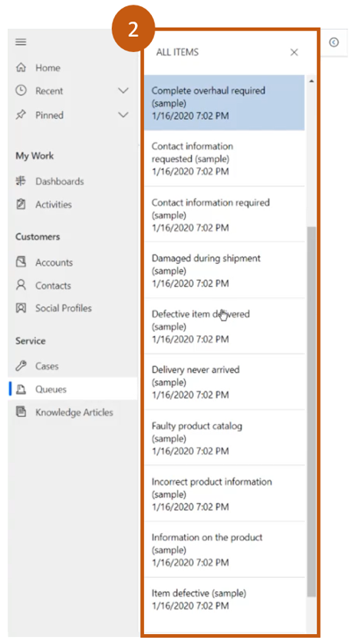Click the Activities clipboard icon
The image size is (352, 644).
pos(21,204)
